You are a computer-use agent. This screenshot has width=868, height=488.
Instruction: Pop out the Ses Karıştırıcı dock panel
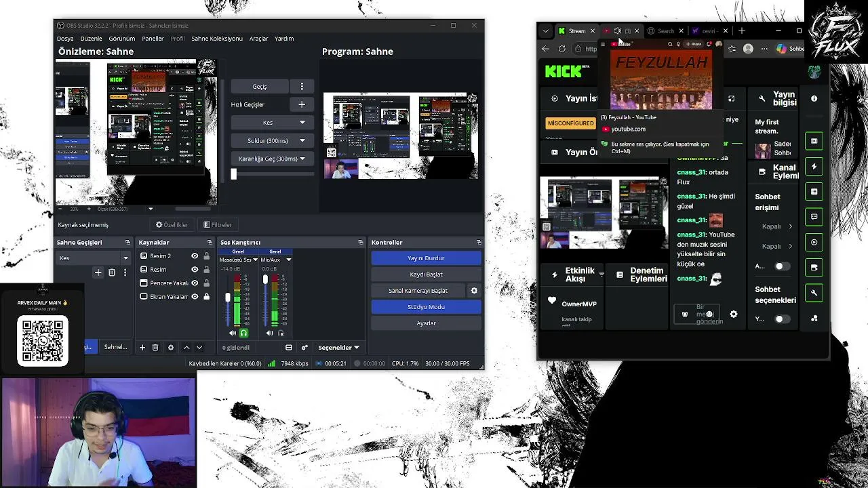click(x=361, y=243)
